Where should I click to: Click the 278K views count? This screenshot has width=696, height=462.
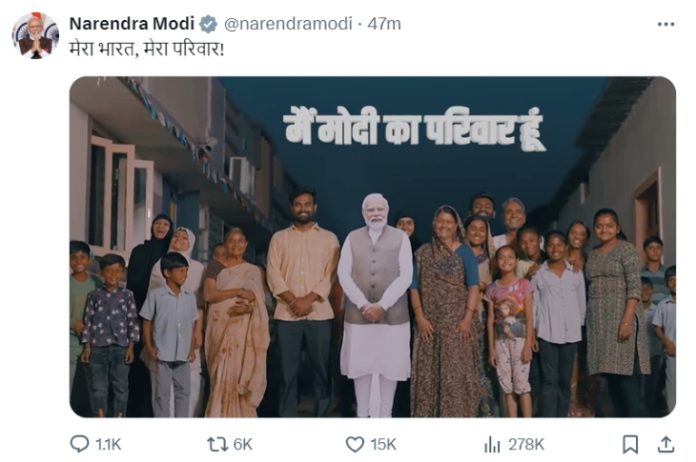[526, 443]
